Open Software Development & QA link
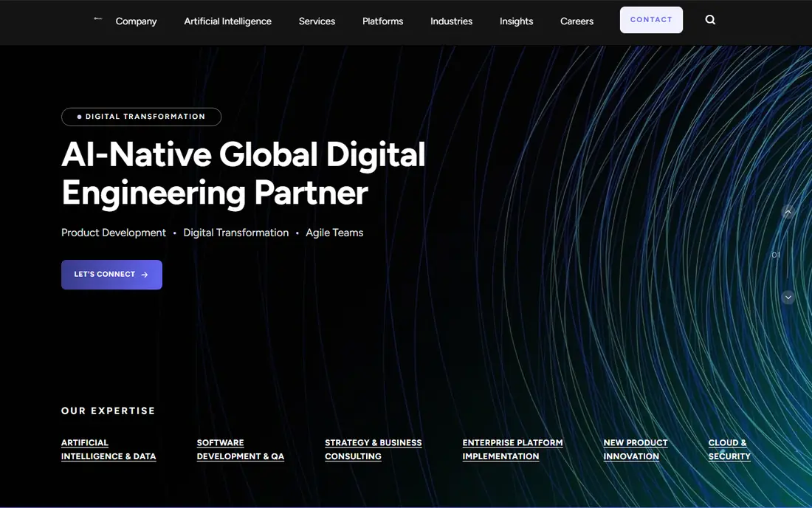 click(x=241, y=450)
